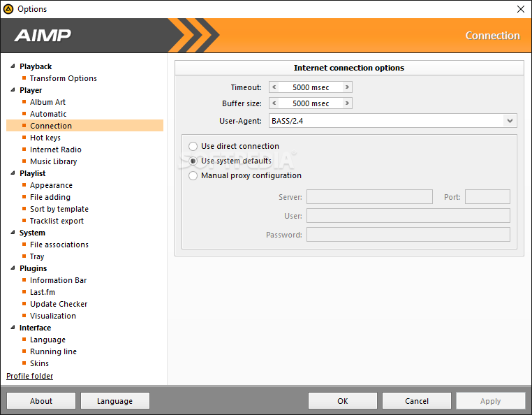This screenshot has width=532, height=415.
Task: Open Hot keys settings
Action: [x=45, y=138]
